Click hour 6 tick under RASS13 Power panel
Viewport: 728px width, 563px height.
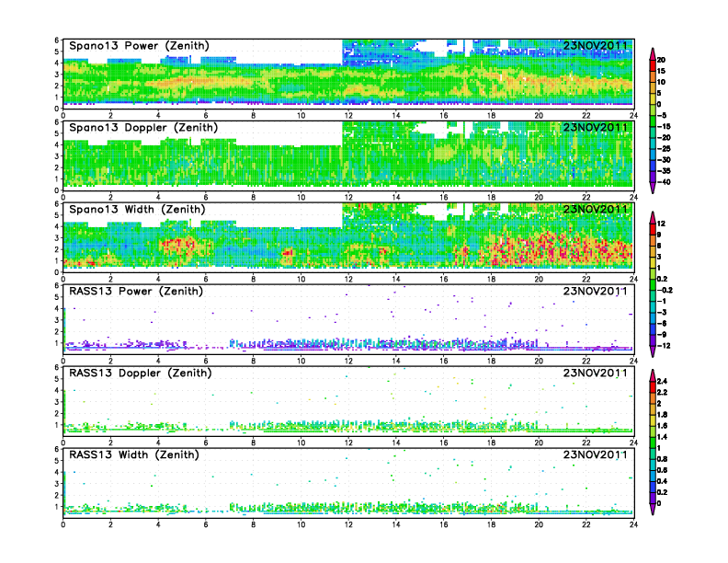206,361
